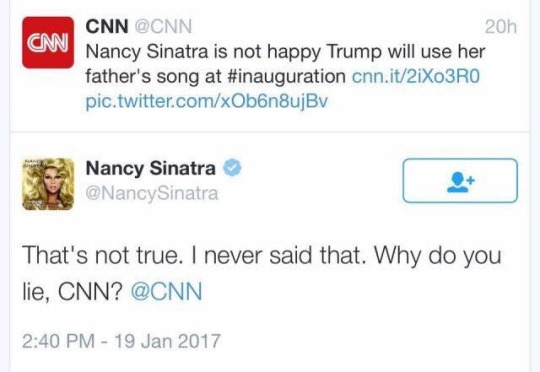Open the #inauguration hashtag

point(287,76)
